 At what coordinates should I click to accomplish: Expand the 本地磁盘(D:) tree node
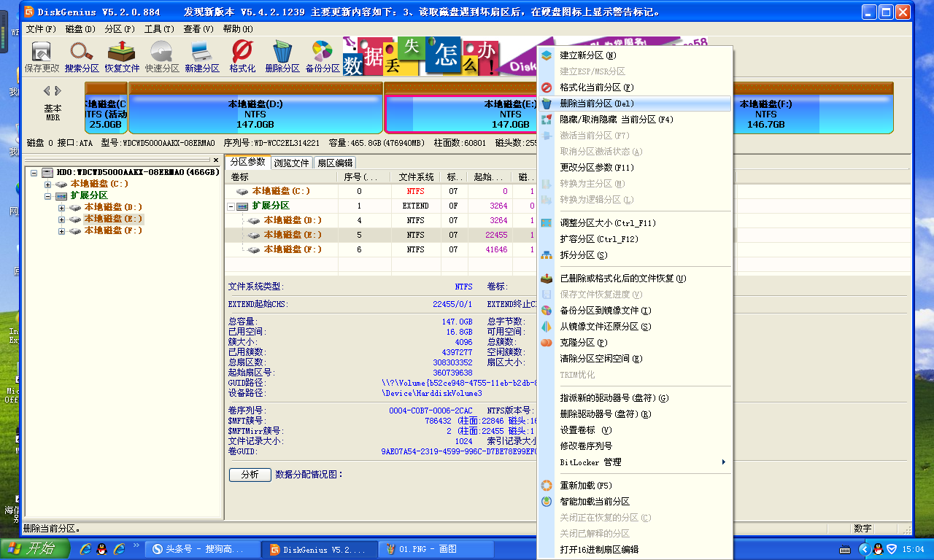pyautogui.click(x=61, y=207)
